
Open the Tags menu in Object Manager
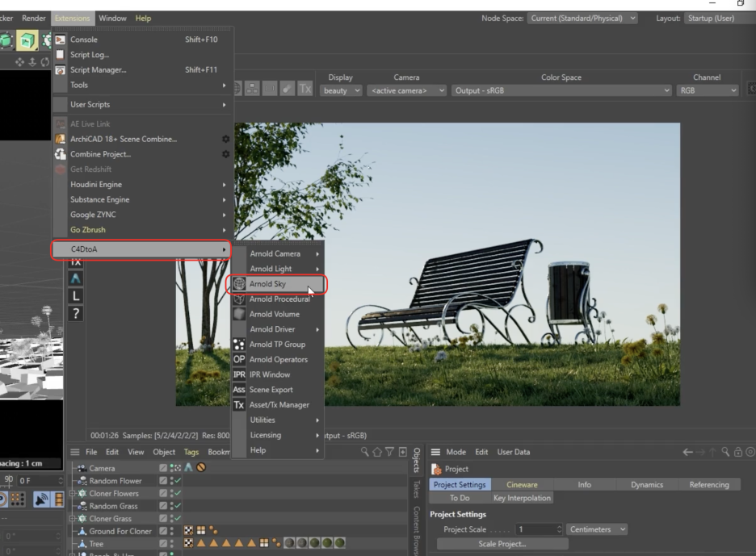(191, 452)
